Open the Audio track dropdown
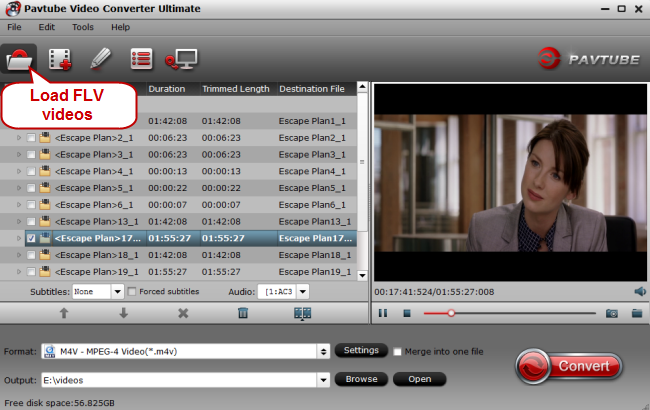 (x=303, y=291)
